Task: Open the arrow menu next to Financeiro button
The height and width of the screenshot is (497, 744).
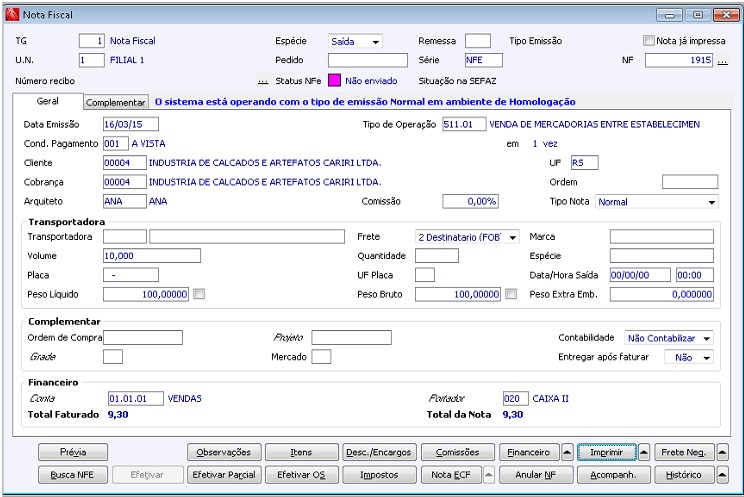Action: pyautogui.click(x=567, y=452)
